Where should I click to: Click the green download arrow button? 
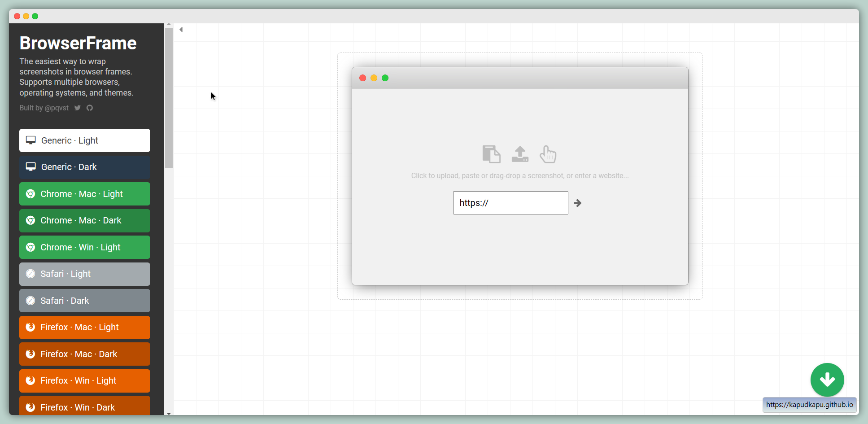[x=827, y=380]
